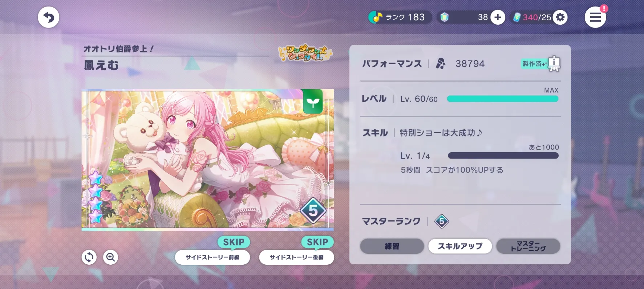Tap the skill level experience bar
The width and height of the screenshot is (644, 289).
coord(503,156)
